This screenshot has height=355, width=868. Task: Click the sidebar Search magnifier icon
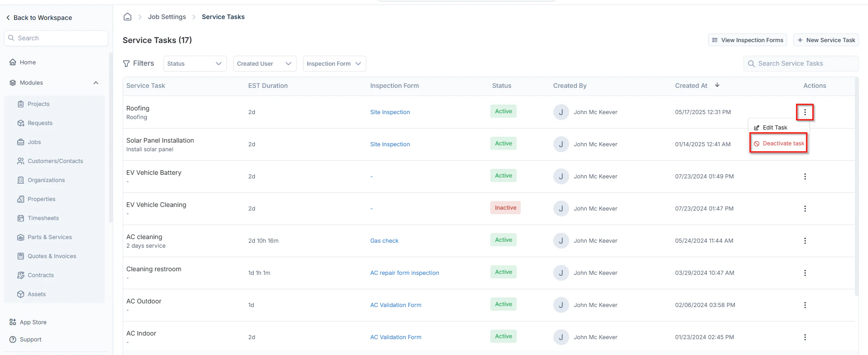click(x=11, y=38)
